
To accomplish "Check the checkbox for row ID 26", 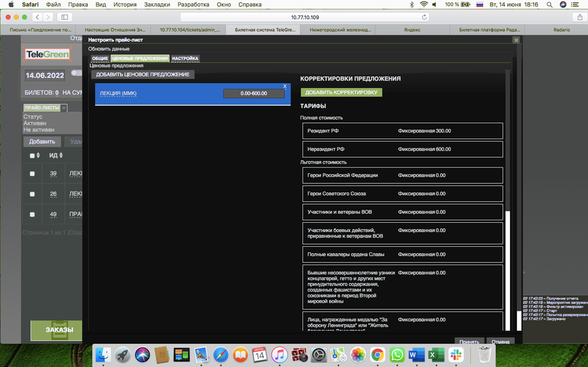I will pos(32,194).
